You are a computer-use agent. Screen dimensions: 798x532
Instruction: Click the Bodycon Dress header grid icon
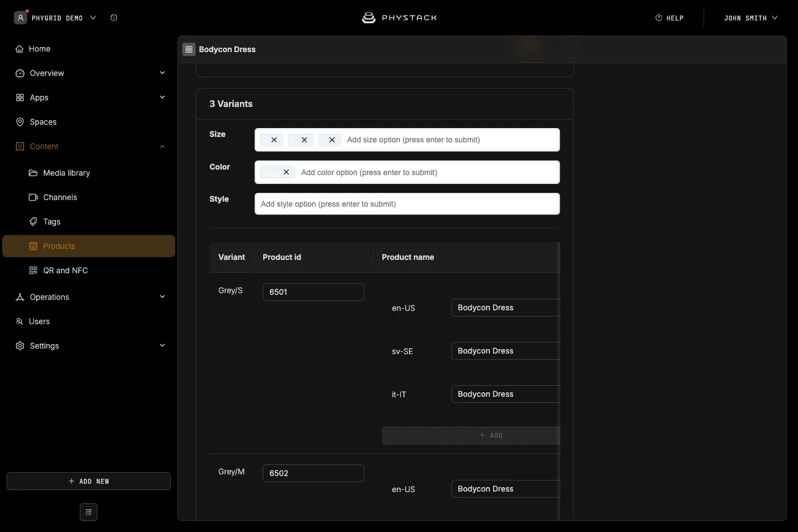point(189,49)
